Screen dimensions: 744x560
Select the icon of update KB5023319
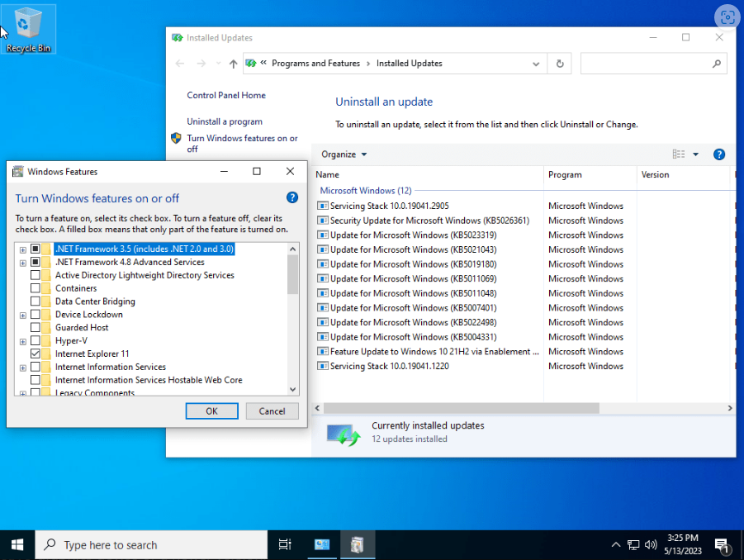click(x=323, y=235)
